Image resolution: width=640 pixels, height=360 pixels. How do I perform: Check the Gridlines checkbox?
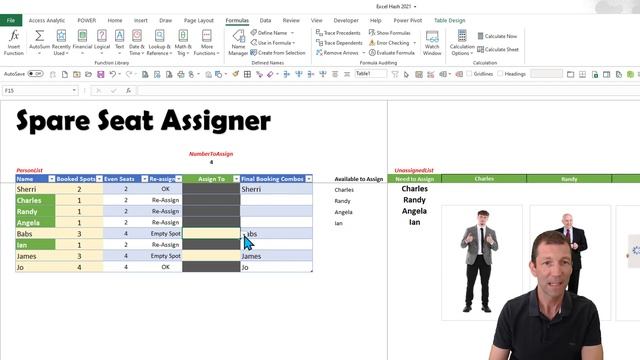(469, 73)
